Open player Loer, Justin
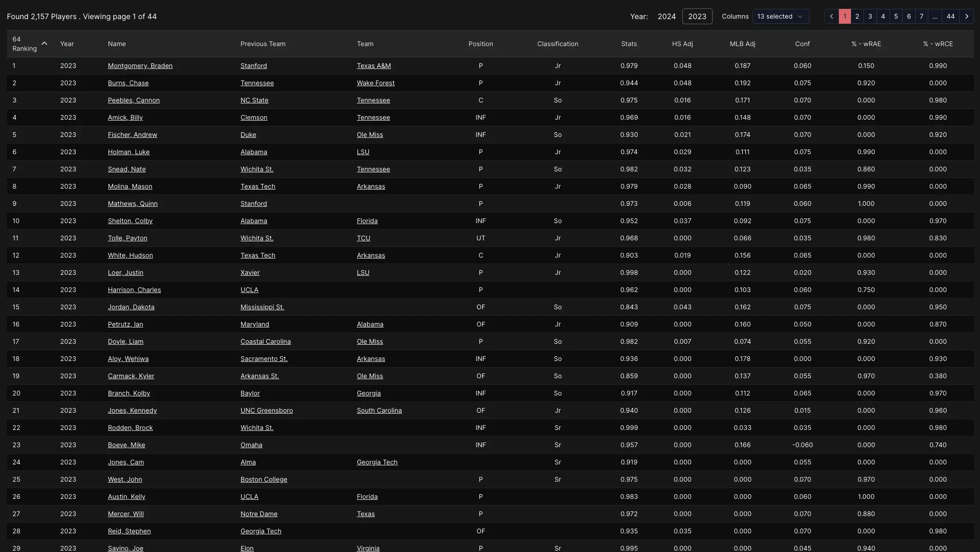This screenshot has height=552, width=980. tap(125, 273)
